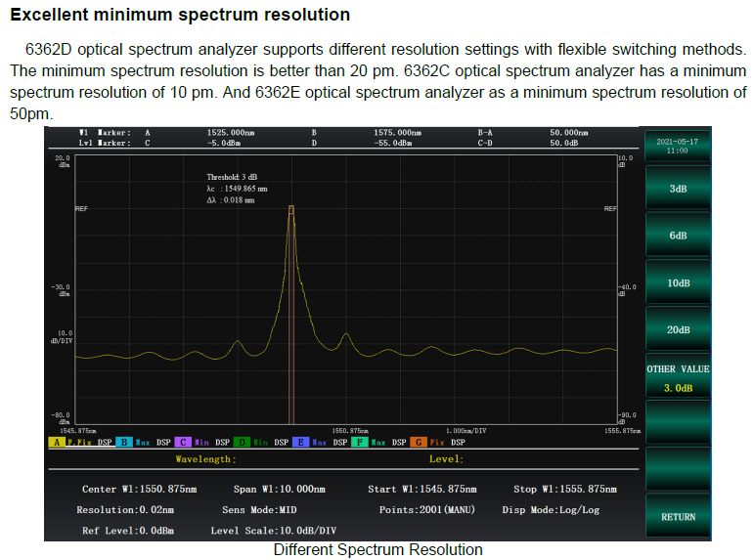Viewport: 754px width, 560px height.
Task: Click the Wavelength: field label
Action: [x=205, y=459]
